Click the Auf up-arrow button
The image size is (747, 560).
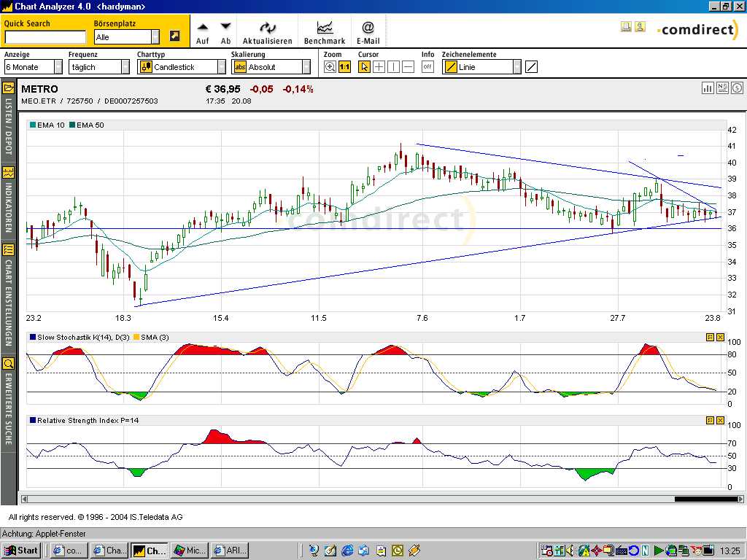click(x=202, y=28)
